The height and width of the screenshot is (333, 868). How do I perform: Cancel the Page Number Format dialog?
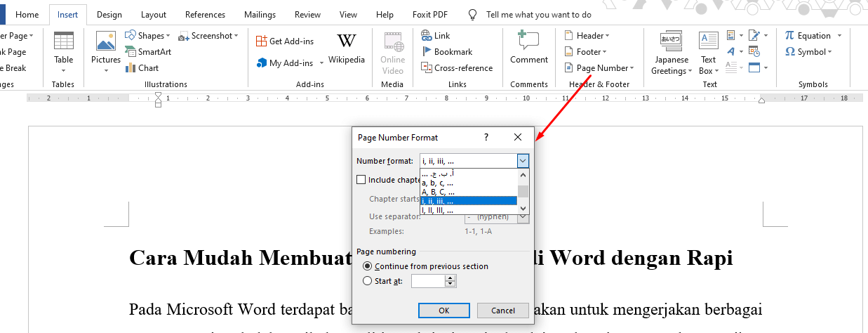(502, 311)
